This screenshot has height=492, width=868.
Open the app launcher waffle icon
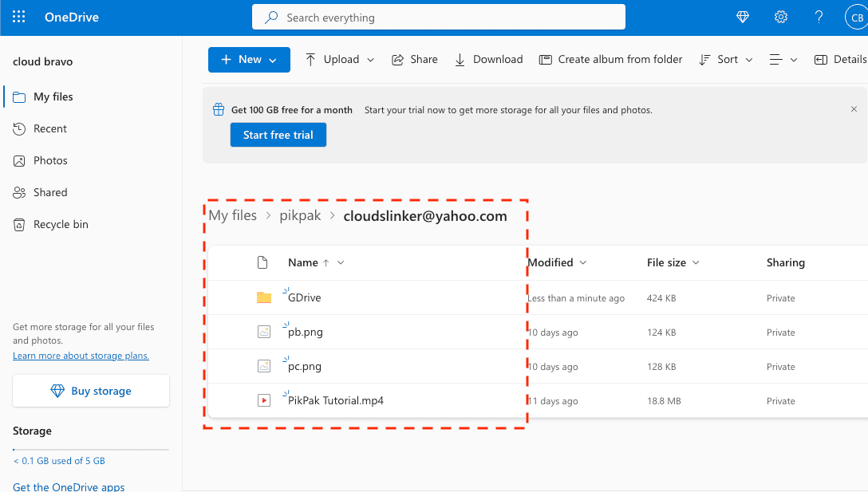[x=19, y=17]
